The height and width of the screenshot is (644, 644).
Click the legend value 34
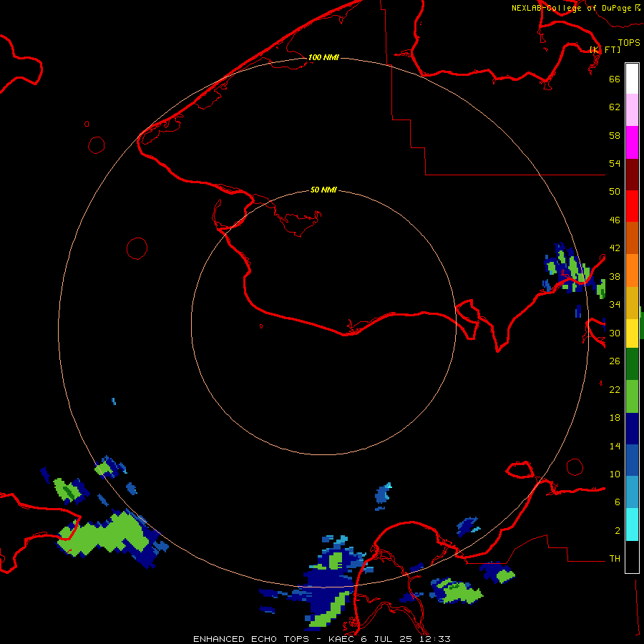click(615, 305)
